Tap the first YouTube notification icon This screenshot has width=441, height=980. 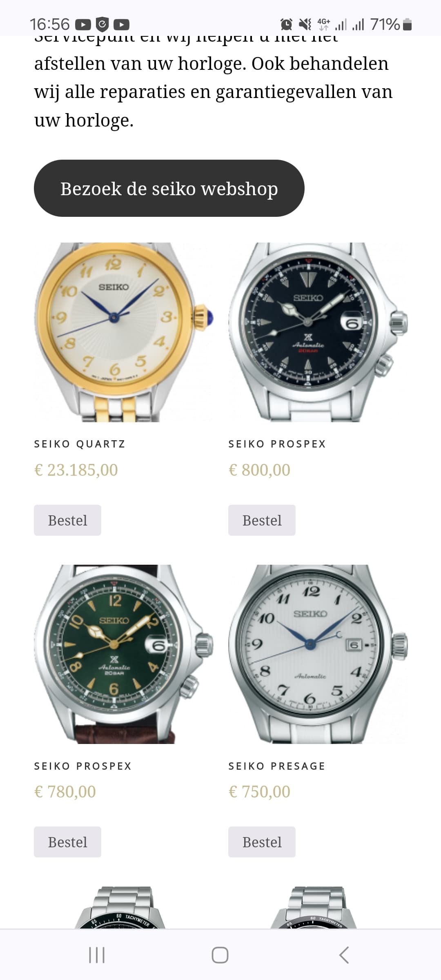coord(83,24)
